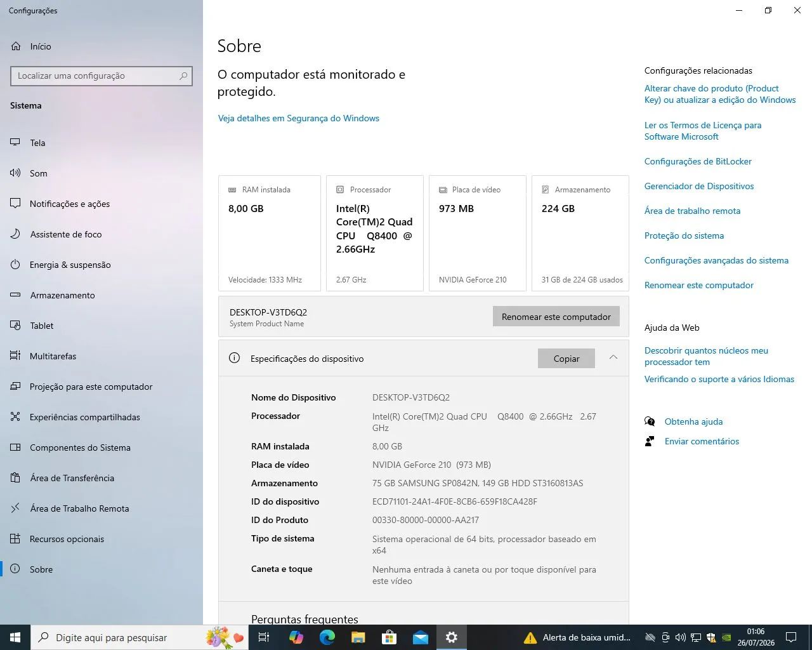Open Microsoft Edge from taskbar
This screenshot has width=812, height=650.
(x=327, y=637)
